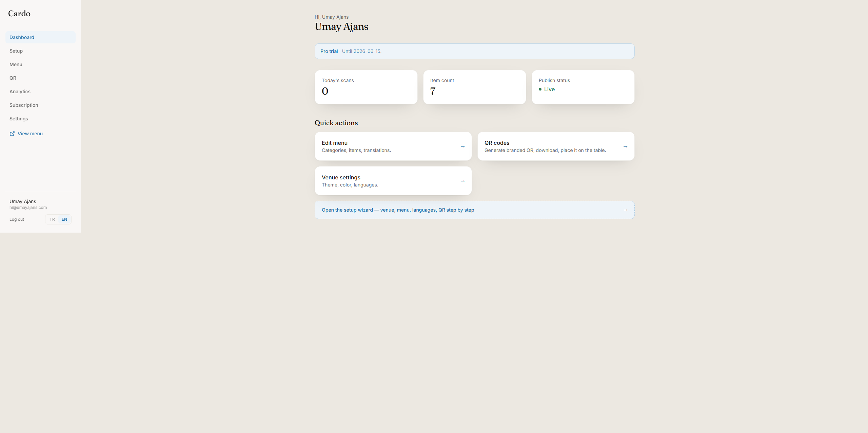Click the Cardo logo
The width and height of the screenshot is (868, 433).
(x=19, y=14)
